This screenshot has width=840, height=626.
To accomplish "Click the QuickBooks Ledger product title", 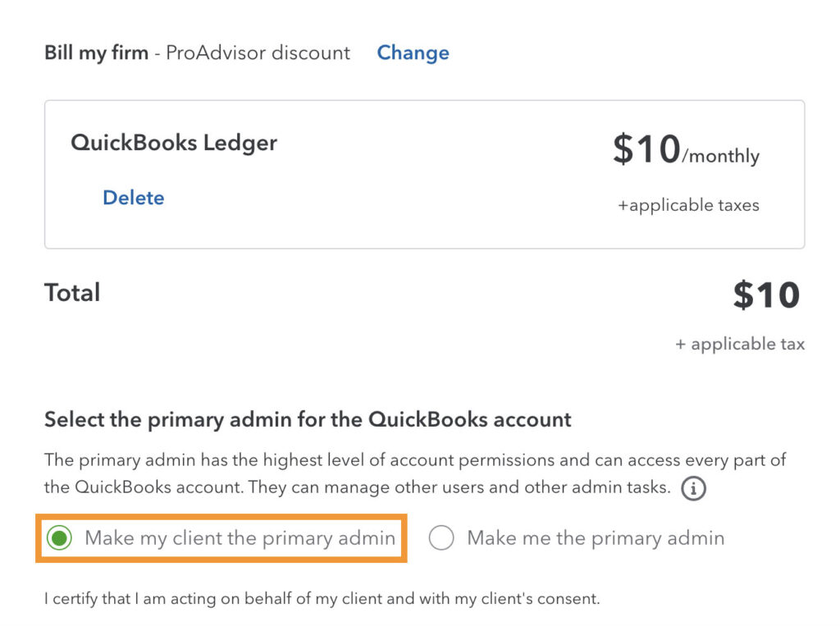I will click(x=174, y=143).
